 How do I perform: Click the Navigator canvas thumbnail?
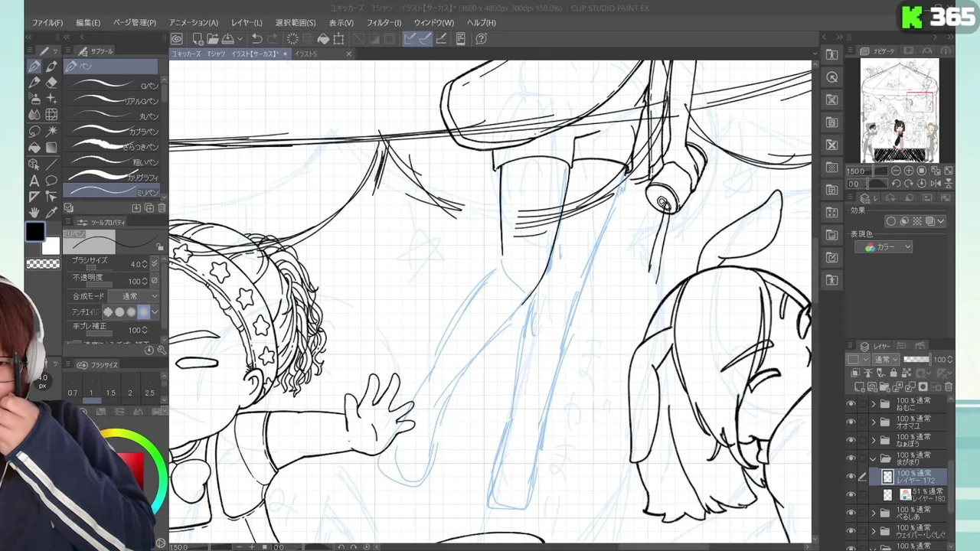tap(900, 111)
